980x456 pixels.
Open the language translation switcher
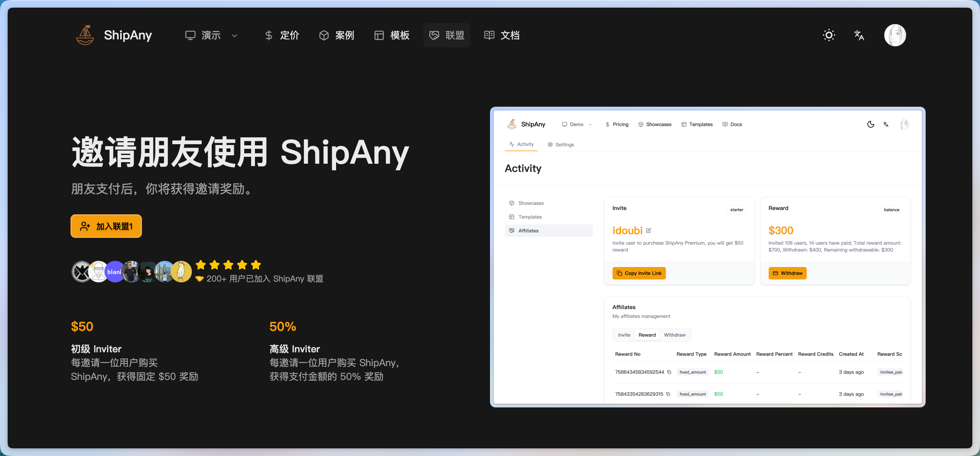(x=859, y=35)
